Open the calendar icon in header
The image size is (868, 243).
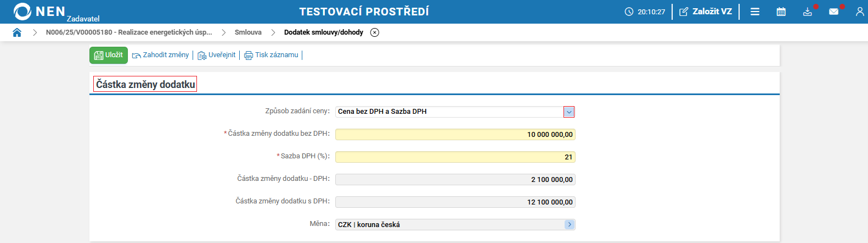pos(781,12)
